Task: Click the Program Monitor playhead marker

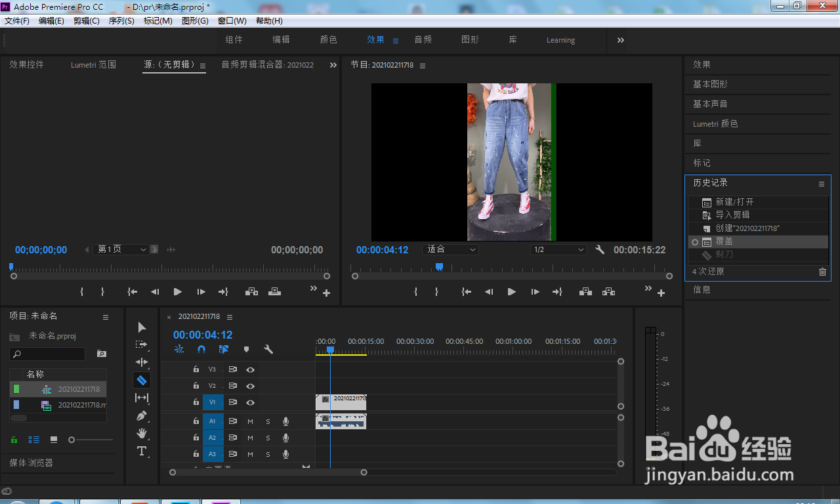Action: point(439,266)
